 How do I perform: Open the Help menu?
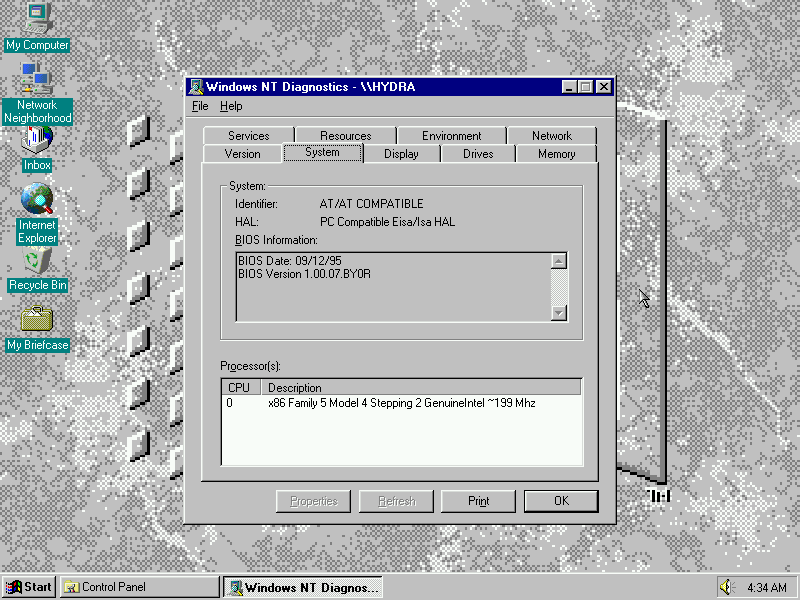pos(231,106)
